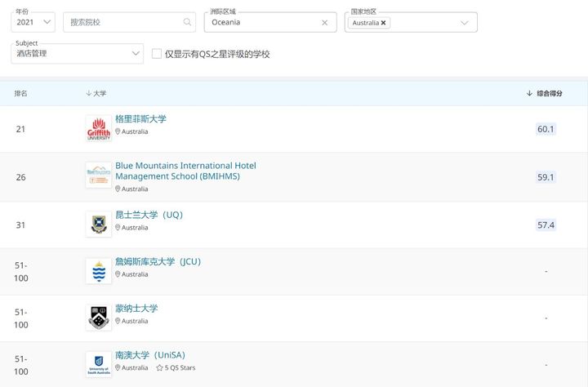588x387 pixels.
Task: Click rank 51-100 in the 蒙纳士大学 row
Action: point(21,318)
